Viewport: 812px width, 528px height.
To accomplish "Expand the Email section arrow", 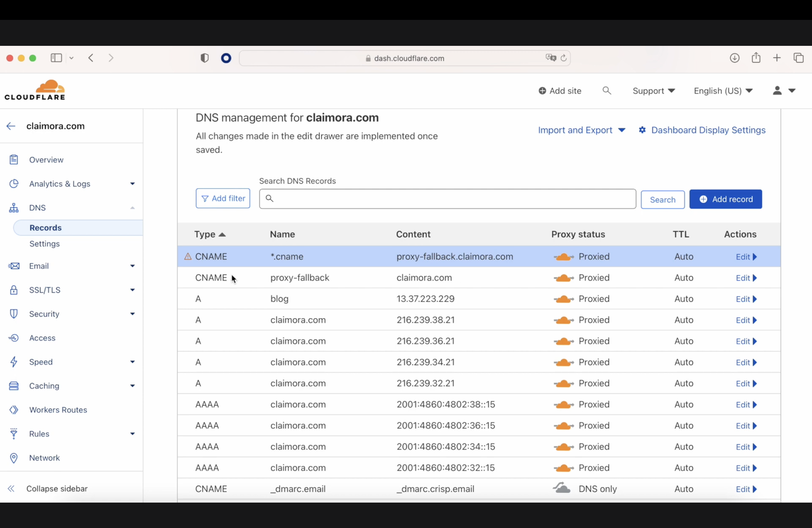I will click(133, 266).
